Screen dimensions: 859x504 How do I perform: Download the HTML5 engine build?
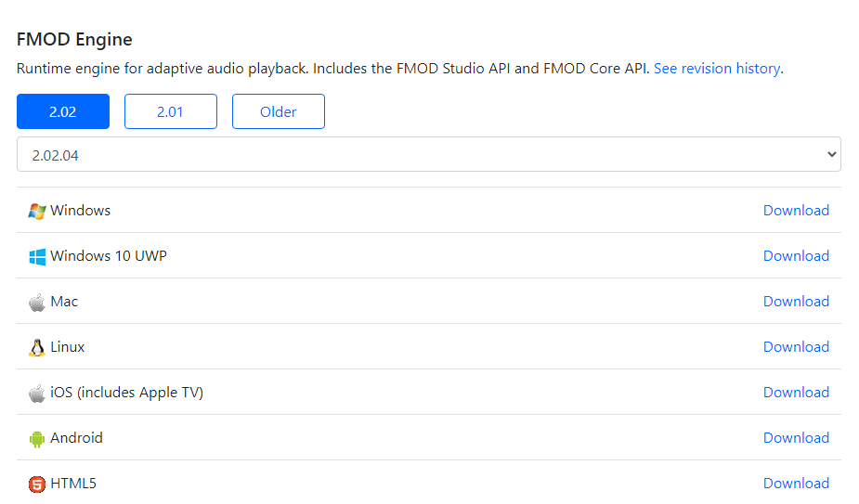coord(796,484)
